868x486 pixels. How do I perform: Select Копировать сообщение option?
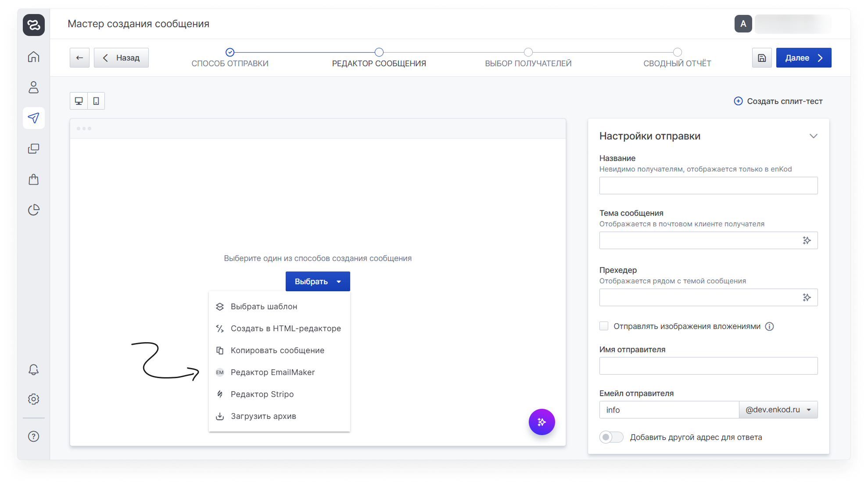[x=280, y=350]
